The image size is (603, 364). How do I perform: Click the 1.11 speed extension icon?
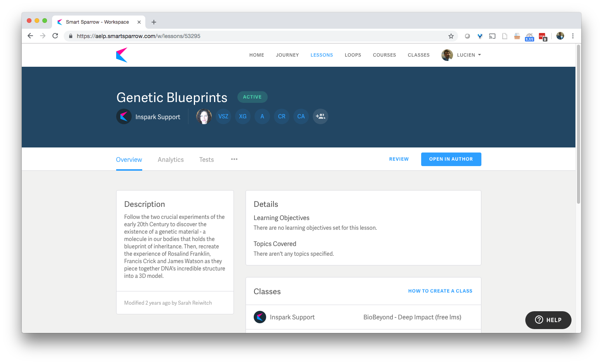click(x=530, y=37)
